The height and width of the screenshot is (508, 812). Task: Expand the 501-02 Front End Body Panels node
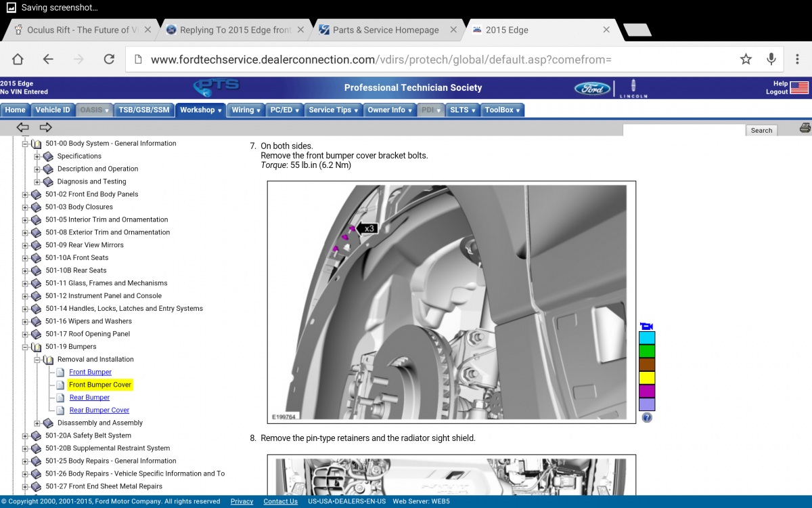pyautogui.click(x=25, y=194)
